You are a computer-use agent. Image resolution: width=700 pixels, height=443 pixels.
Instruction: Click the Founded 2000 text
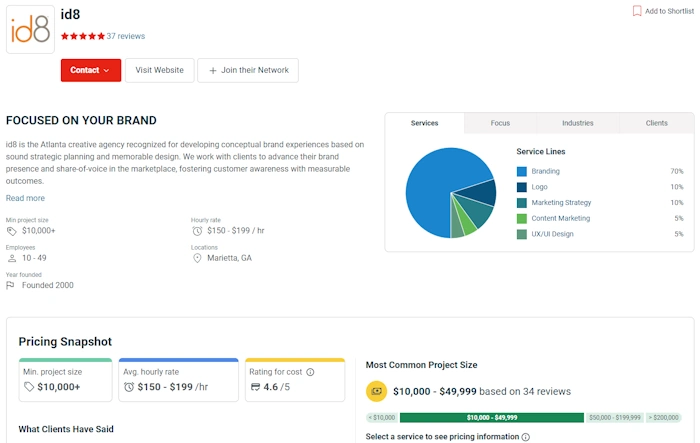click(48, 285)
